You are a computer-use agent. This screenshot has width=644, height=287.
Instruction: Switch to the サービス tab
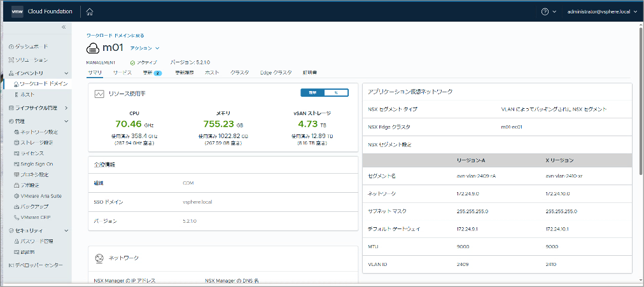tap(122, 73)
